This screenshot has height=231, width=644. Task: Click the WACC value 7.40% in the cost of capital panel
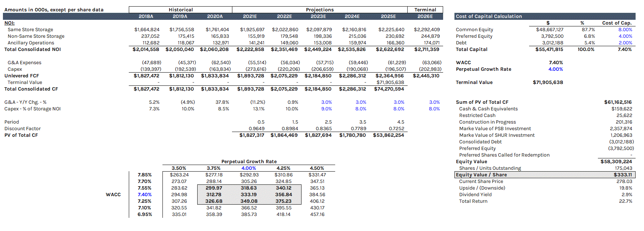(556, 63)
